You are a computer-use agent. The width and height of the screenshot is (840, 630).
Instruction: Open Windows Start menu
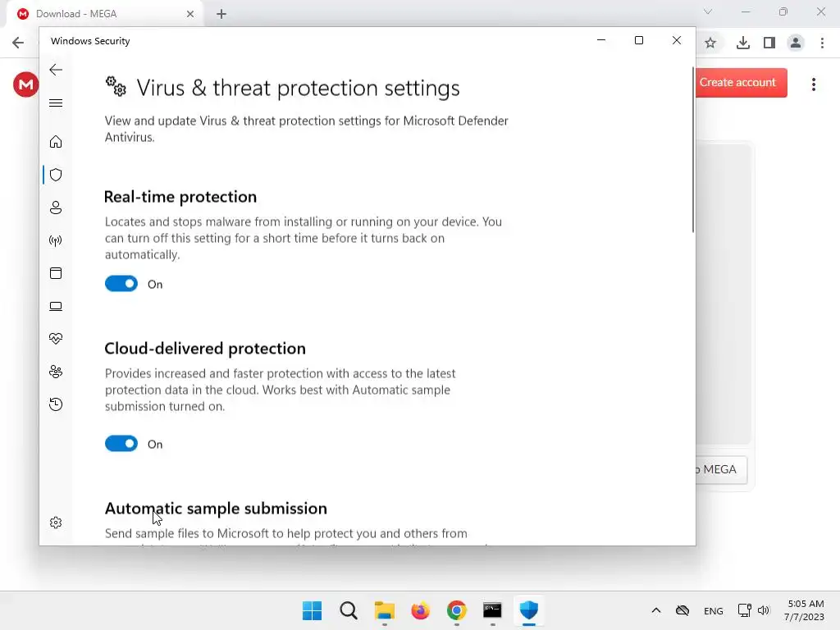coord(313,610)
